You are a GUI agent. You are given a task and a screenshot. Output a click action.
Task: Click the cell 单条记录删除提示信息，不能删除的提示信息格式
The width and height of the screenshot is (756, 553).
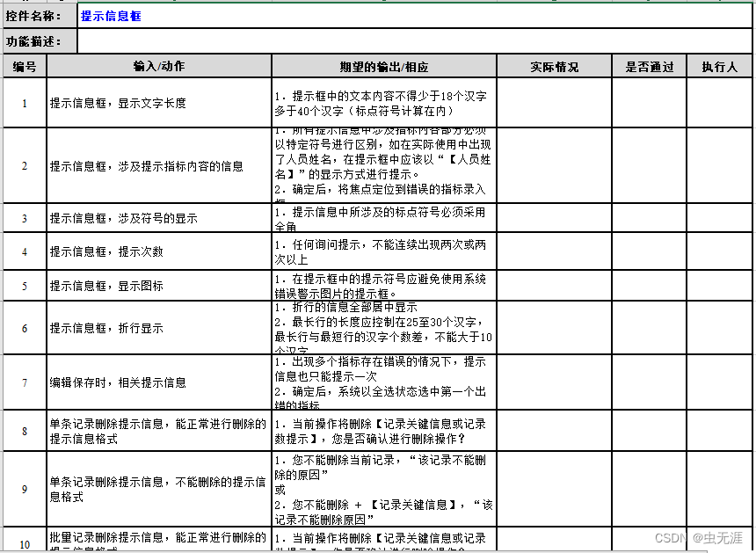pyautogui.click(x=159, y=489)
